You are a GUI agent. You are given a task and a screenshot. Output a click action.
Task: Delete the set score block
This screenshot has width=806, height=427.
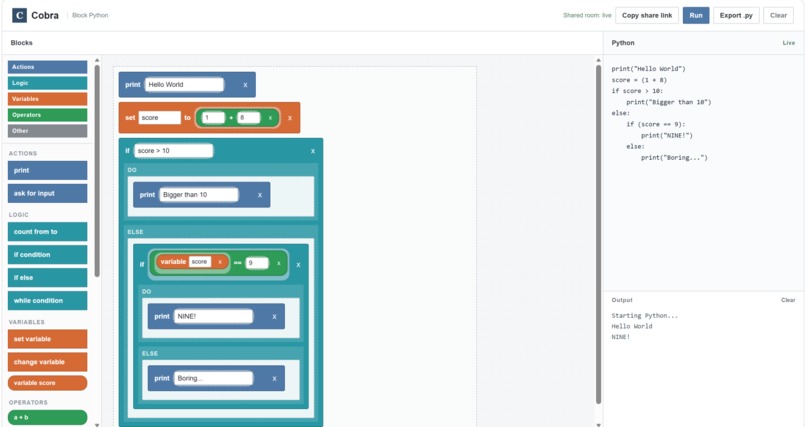pyautogui.click(x=290, y=118)
